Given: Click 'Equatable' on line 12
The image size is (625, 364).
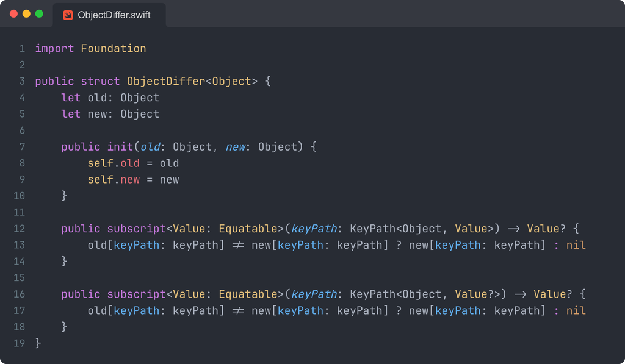Looking at the screenshot, I should click(248, 229).
